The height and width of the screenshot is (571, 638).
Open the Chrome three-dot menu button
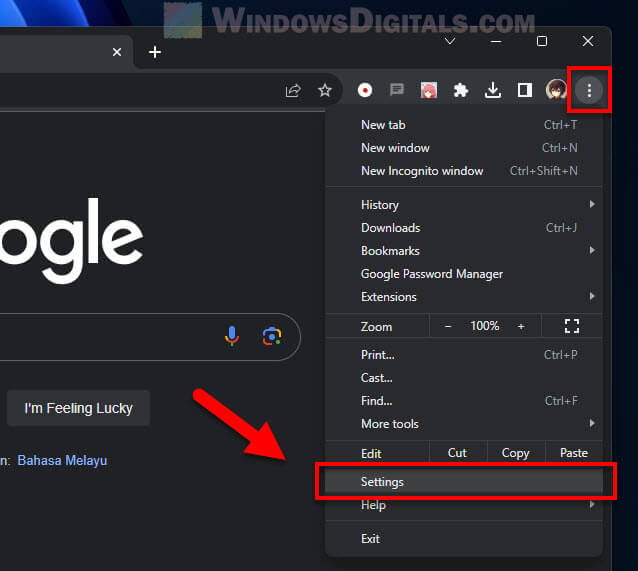589,90
